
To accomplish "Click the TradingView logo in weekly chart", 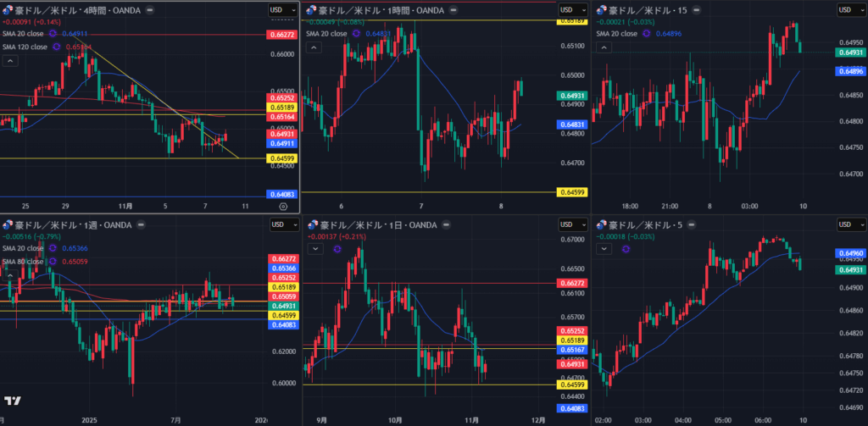I will click(13, 400).
